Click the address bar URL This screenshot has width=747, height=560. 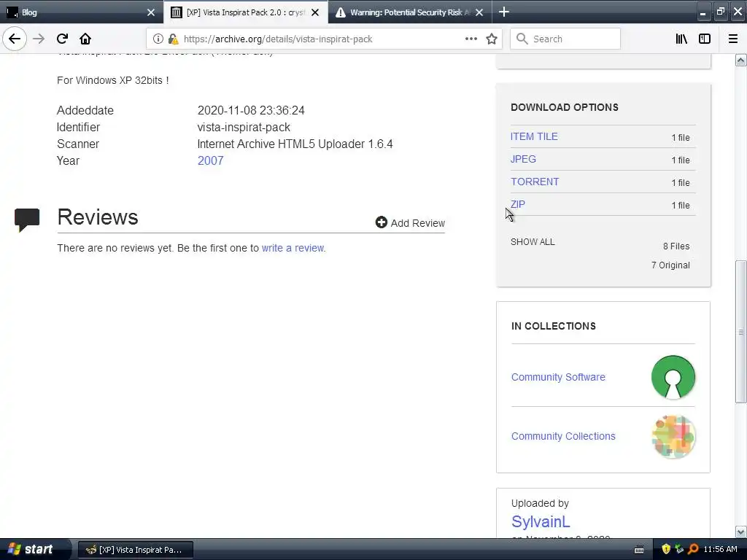pyautogui.click(x=278, y=39)
